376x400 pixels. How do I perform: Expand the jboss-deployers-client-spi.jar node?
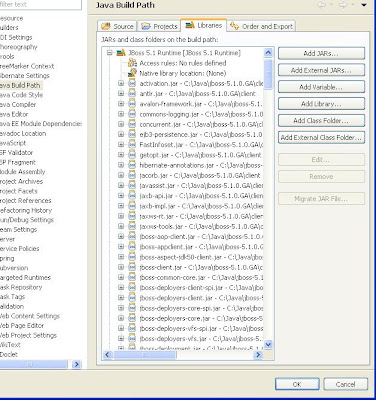point(121,287)
